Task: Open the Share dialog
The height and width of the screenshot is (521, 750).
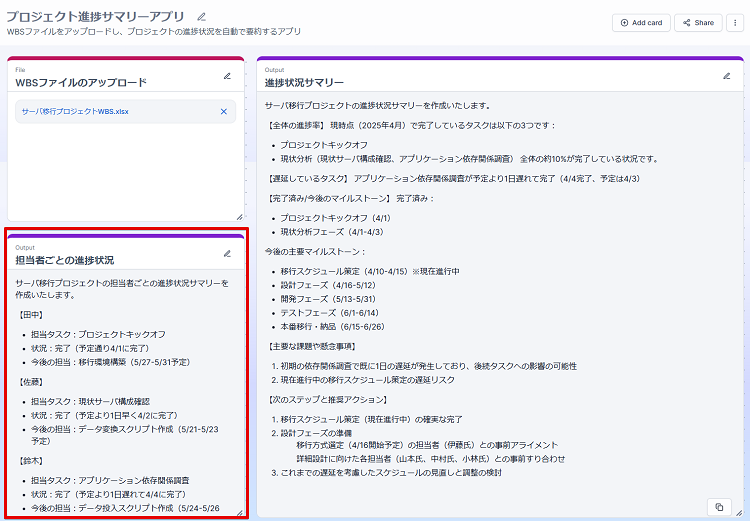Action: click(x=698, y=22)
